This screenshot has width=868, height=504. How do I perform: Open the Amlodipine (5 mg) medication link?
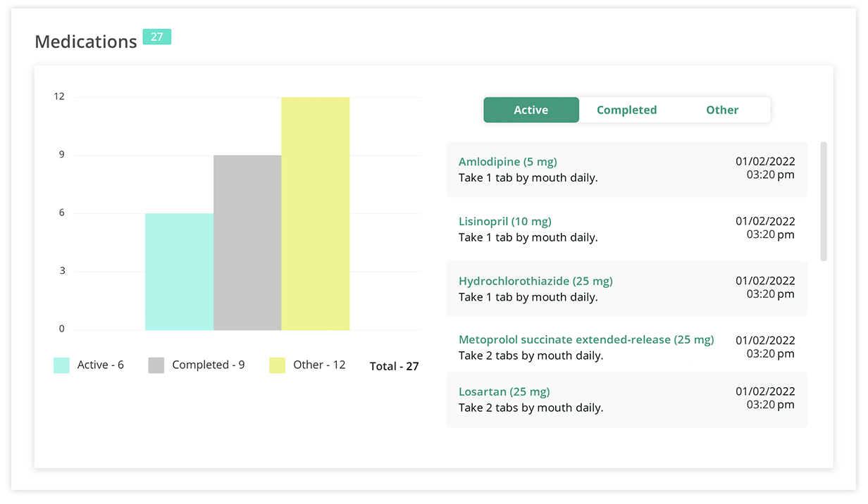coord(507,162)
